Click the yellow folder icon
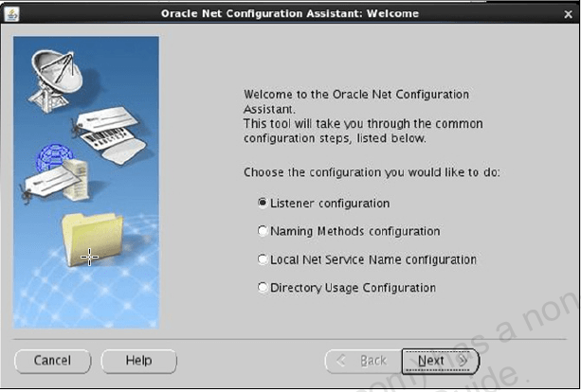 (91, 239)
